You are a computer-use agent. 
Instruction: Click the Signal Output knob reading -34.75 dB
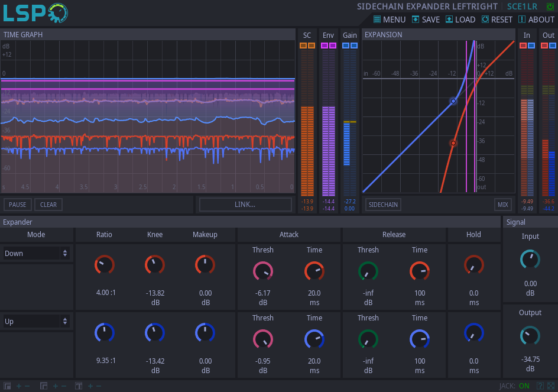pos(530,335)
